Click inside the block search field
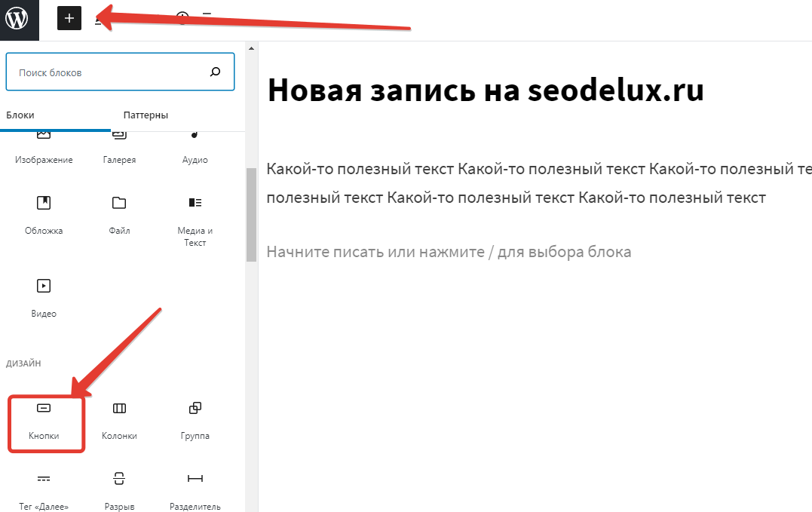 pos(109,72)
